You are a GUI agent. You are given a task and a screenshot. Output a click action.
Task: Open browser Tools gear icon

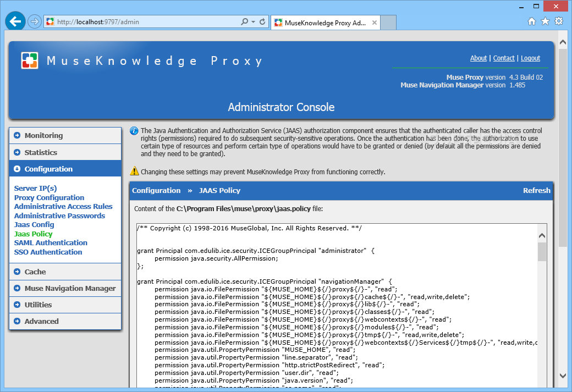pos(558,21)
